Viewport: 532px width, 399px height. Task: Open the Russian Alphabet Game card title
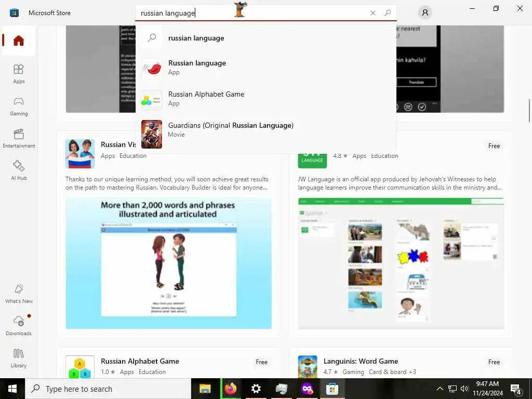point(140,362)
